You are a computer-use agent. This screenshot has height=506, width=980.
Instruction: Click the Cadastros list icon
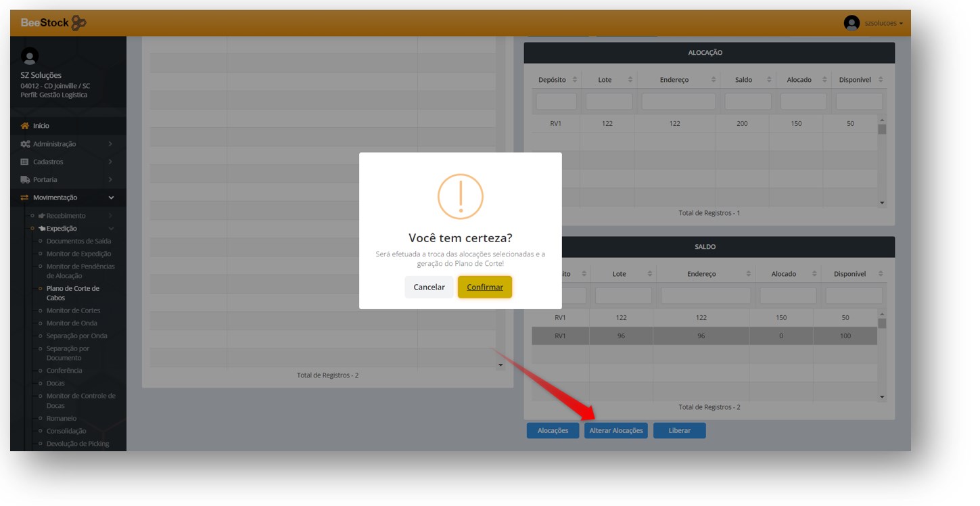[25, 162]
